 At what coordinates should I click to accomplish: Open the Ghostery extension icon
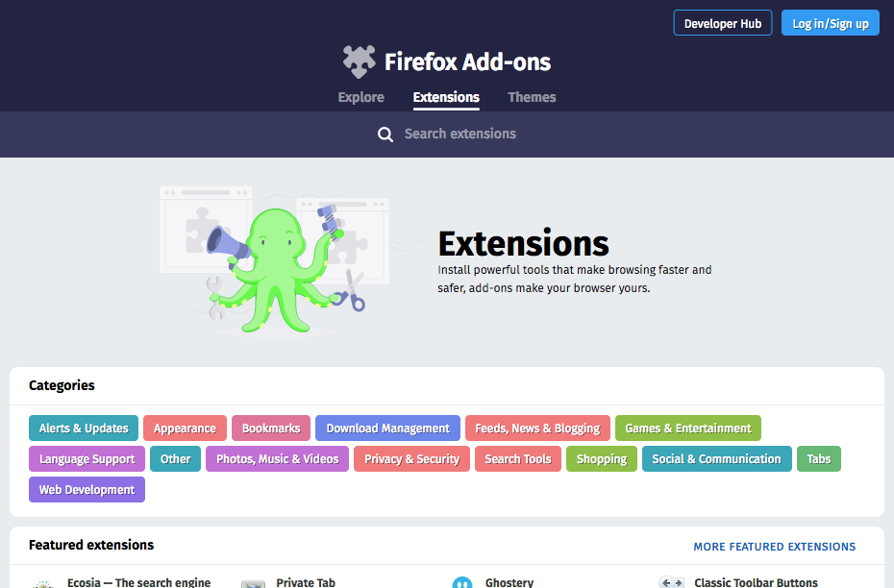tap(462, 582)
